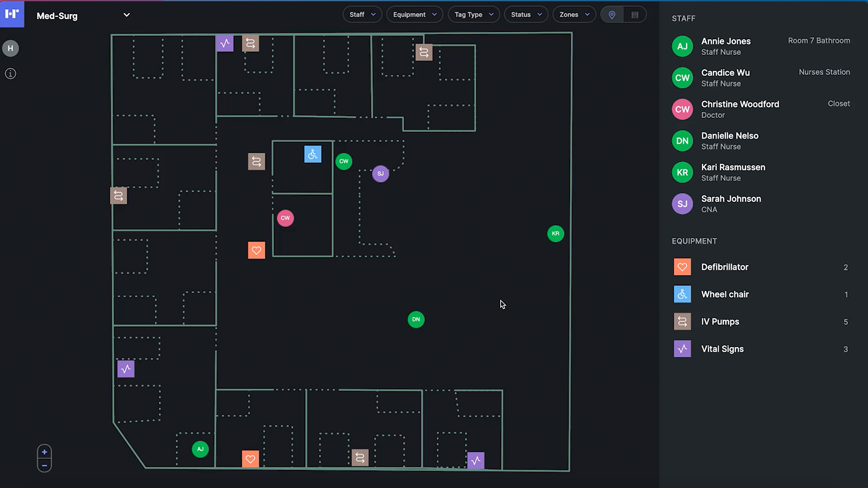Open the H user profile menu
868x488 pixels.
point(10,48)
